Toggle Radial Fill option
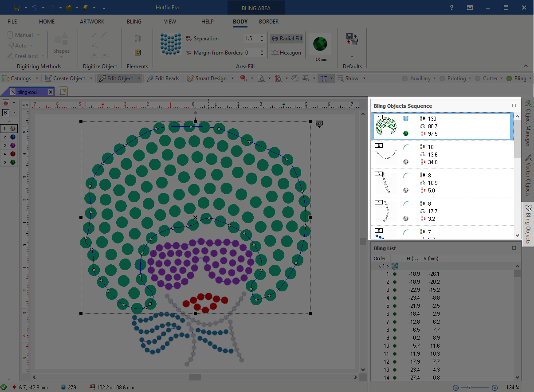Image resolution: width=534 pixels, height=392 pixels. [287, 39]
